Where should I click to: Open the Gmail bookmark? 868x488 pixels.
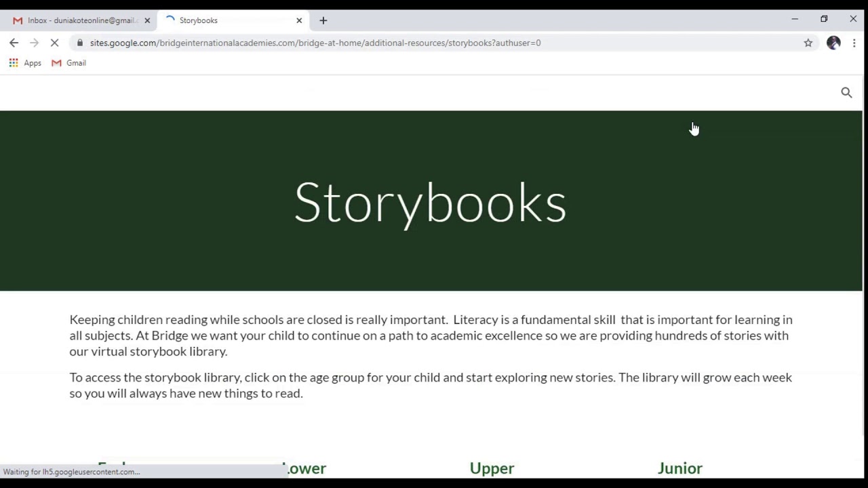pos(69,63)
